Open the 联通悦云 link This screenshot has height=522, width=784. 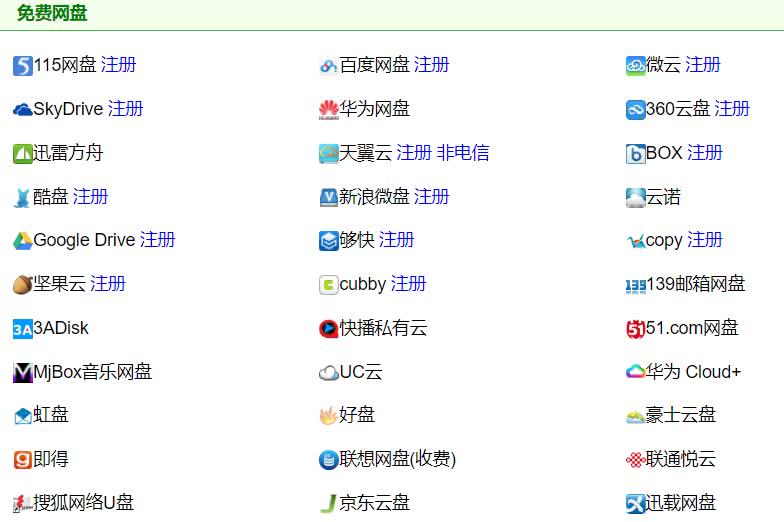pos(680,459)
